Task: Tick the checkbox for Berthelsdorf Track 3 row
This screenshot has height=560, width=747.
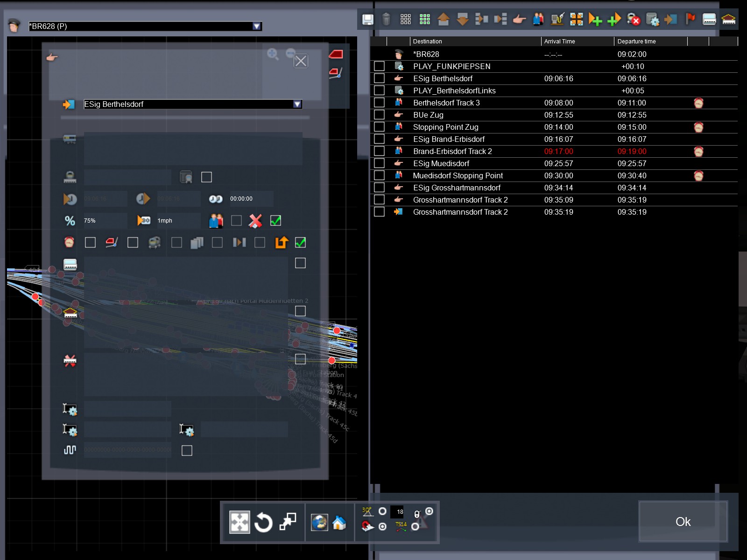Action: 379,103
